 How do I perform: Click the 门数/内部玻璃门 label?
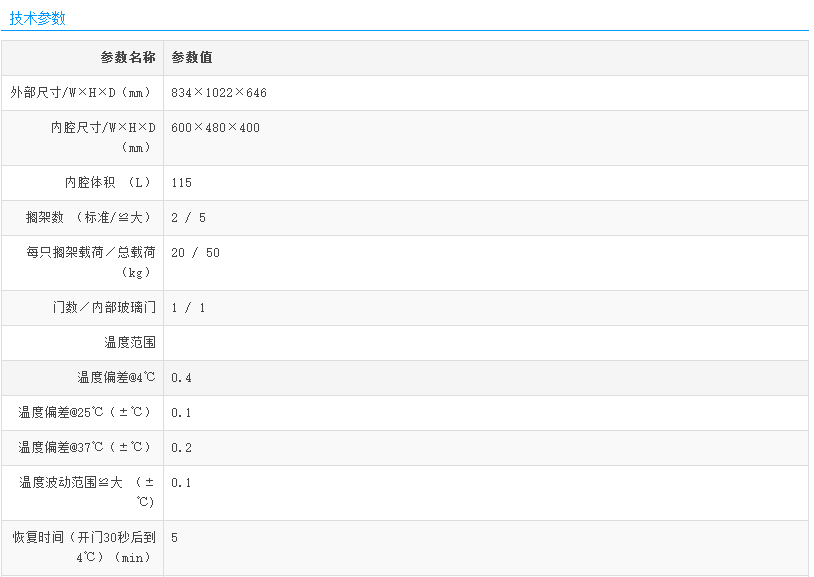click(x=104, y=308)
